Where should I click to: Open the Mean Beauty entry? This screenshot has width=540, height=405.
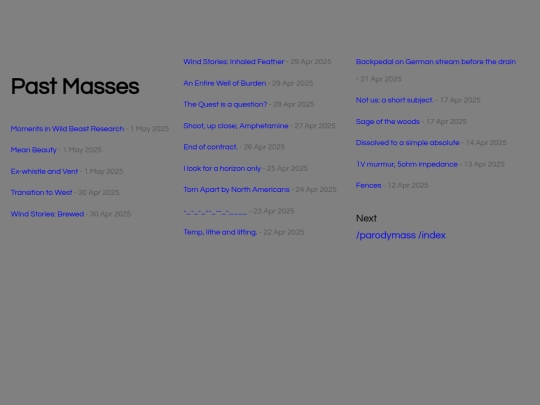pyautogui.click(x=34, y=150)
